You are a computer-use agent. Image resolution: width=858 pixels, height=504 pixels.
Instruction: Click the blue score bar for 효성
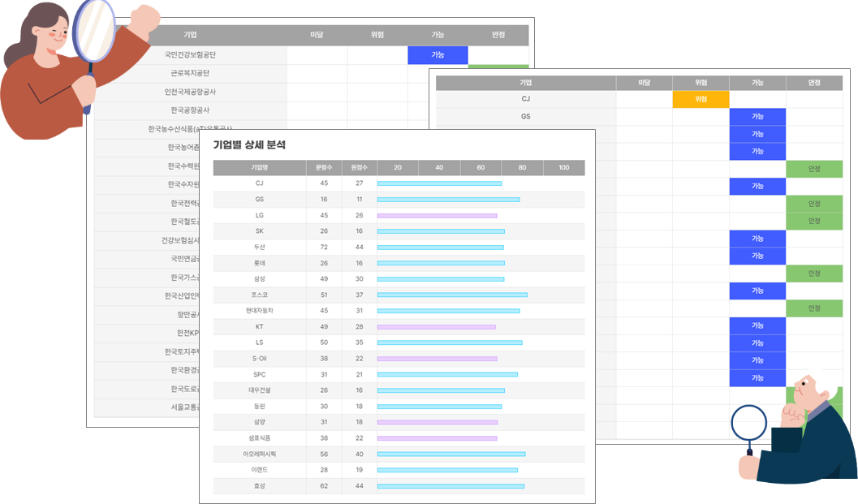451,486
